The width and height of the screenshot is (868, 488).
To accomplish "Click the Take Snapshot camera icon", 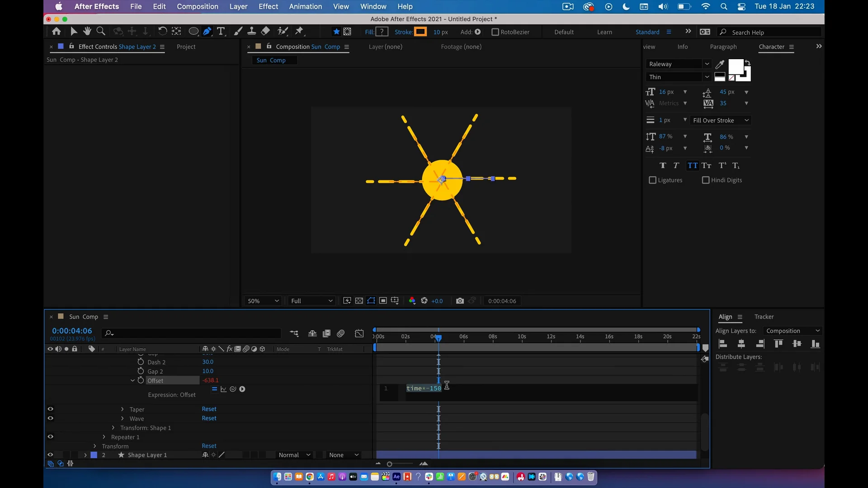I will tap(460, 301).
